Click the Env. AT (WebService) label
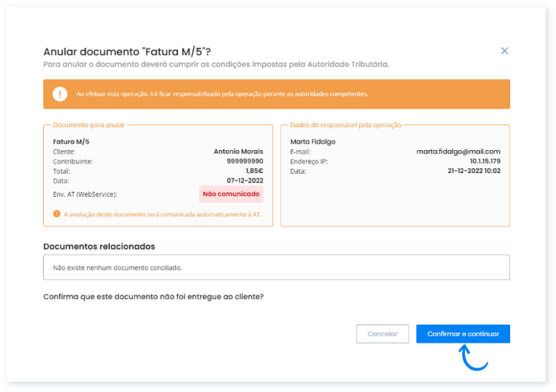This screenshot has height=392, width=556. pyautogui.click(x=85, y=195)
